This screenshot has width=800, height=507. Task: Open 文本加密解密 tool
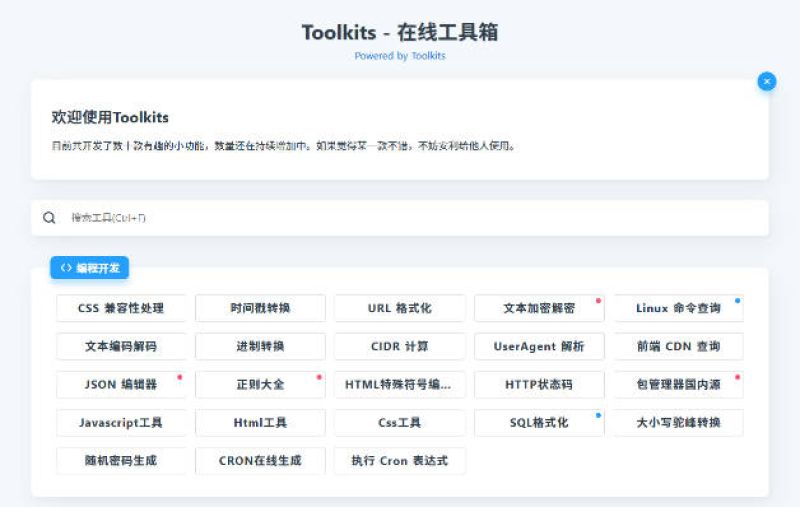539,308
